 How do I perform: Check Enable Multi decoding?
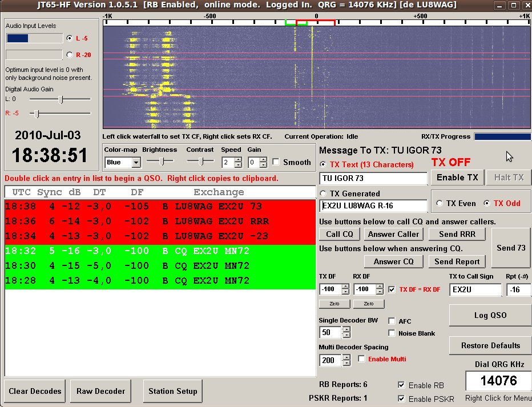pos(362,358)
